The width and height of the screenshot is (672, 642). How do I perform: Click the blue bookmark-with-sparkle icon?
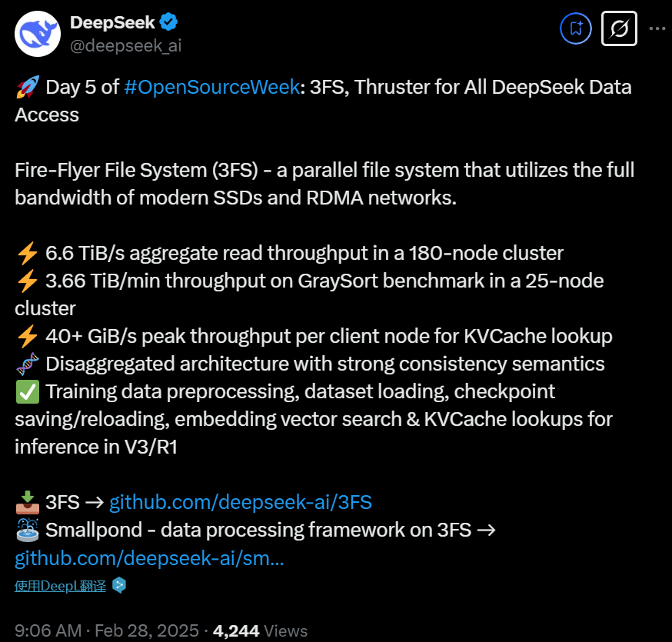(576, 29)
